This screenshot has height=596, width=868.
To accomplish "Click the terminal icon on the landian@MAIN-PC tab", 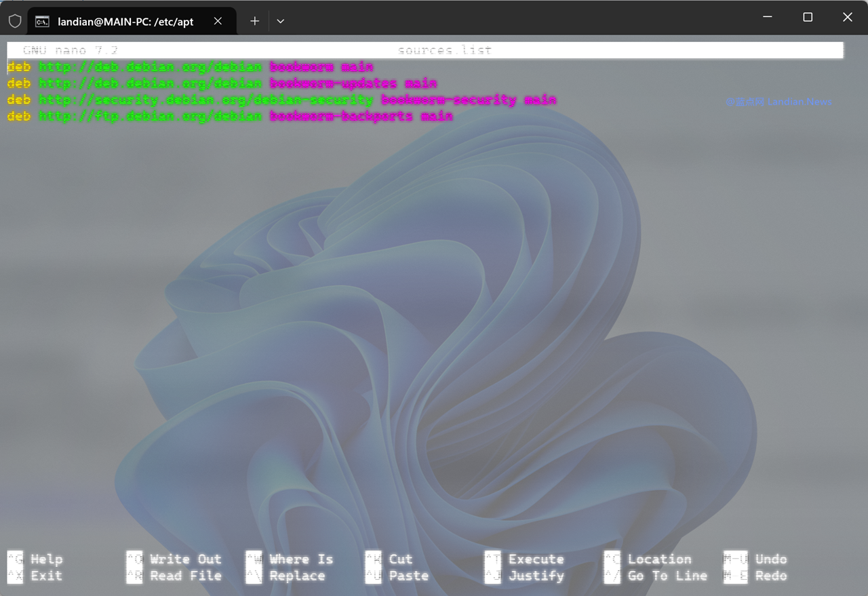I will tap(42, 21).
